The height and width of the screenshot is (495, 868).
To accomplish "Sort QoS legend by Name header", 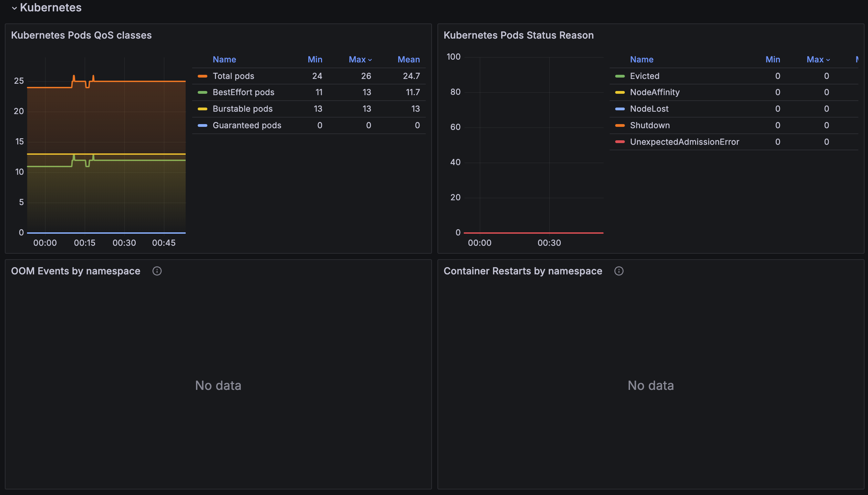I will 224,59.
